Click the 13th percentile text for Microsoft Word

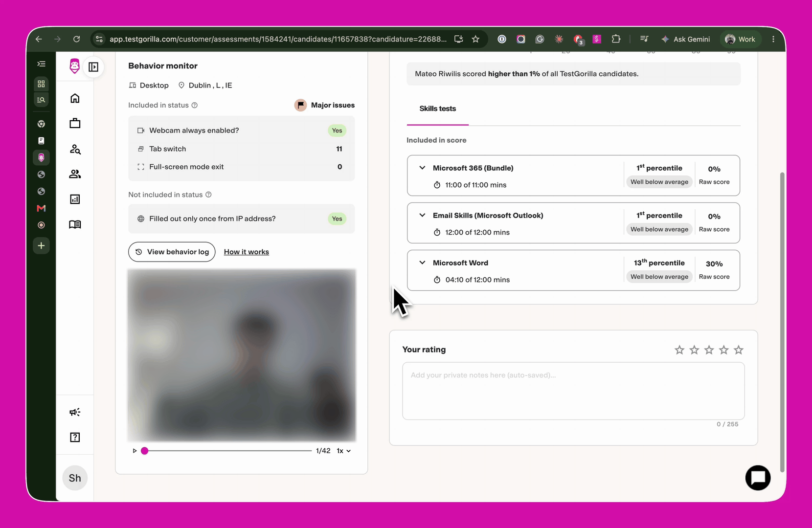[x=659, y=263]
